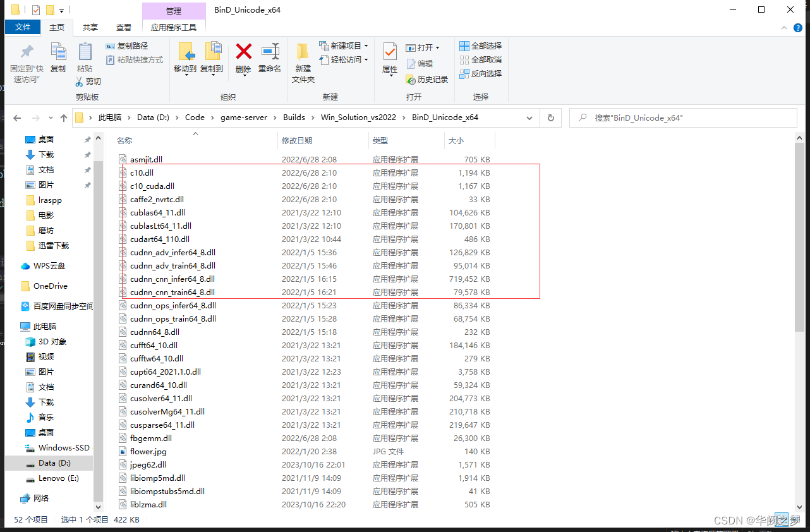This screenshot has height=532, width=810.
Task: Click the Edit button in open group
Action: click(x=420, y=64)
